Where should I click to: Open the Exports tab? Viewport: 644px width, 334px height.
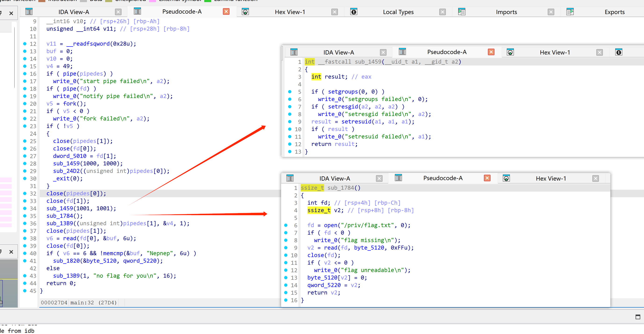click(614, 12)
